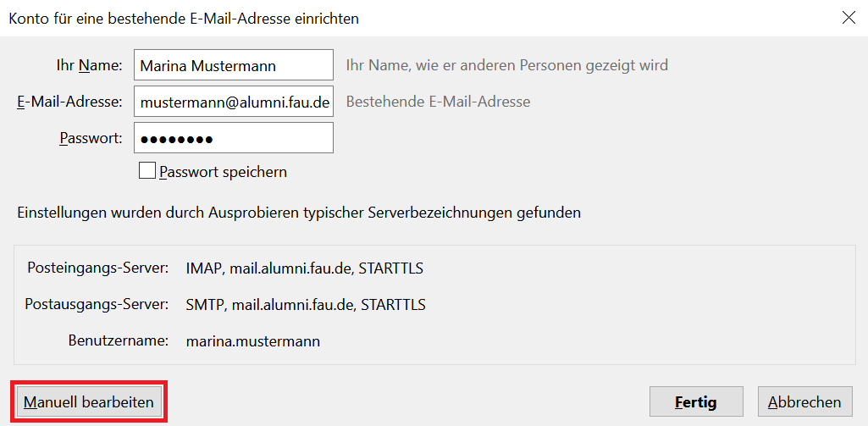The image size is (868, 426).
Task: Enable the Passwort speichern checkbox
Action: [x=147, y=171]
